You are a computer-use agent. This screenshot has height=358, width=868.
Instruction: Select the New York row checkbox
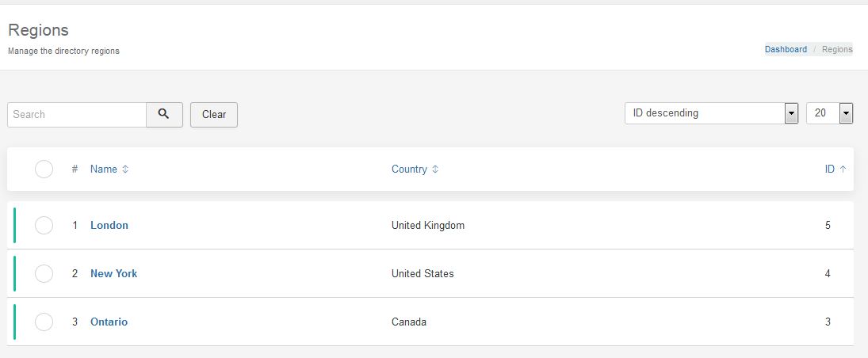(x=44, y=273)
